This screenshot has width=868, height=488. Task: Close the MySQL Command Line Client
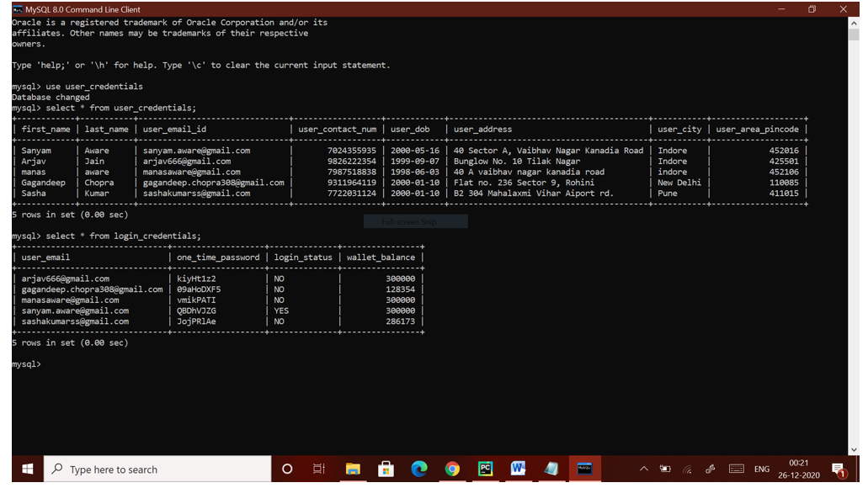(x=843, y=9)
